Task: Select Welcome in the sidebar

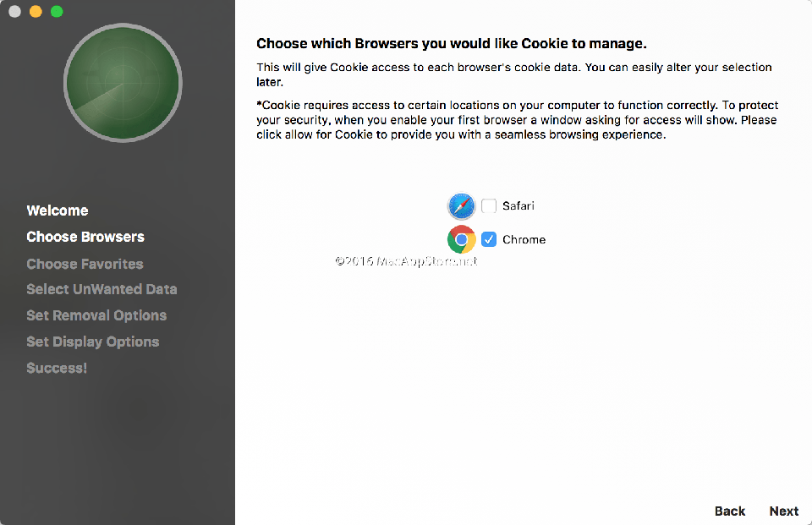Action: 57,211
